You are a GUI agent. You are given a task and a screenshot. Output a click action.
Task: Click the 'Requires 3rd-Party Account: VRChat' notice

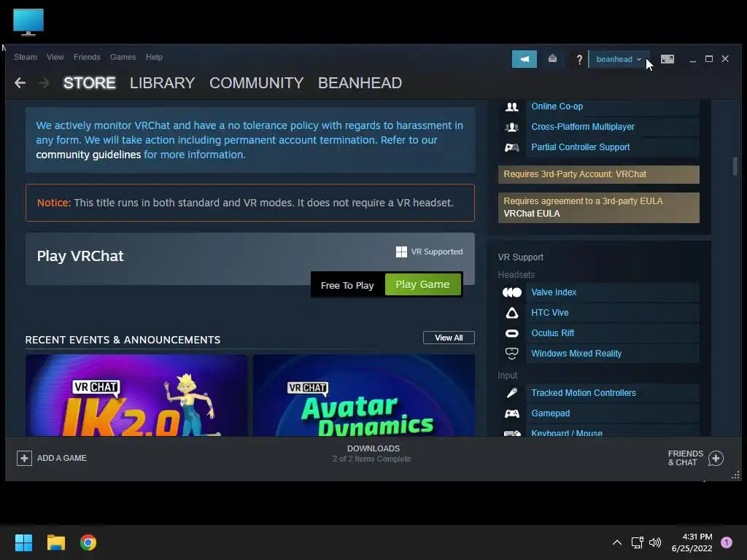click(x=598, y=174)
